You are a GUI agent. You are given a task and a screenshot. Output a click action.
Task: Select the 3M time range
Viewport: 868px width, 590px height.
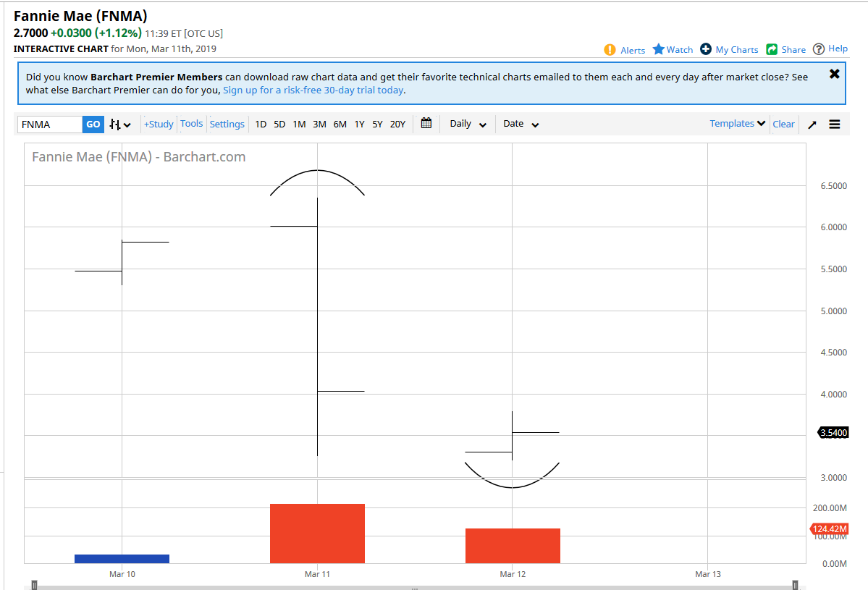pyautogui.click(x=319, y=124)
